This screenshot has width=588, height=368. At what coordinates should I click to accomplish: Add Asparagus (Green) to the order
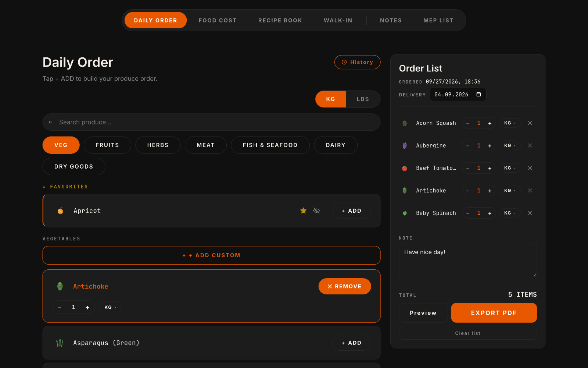[351, 343]
